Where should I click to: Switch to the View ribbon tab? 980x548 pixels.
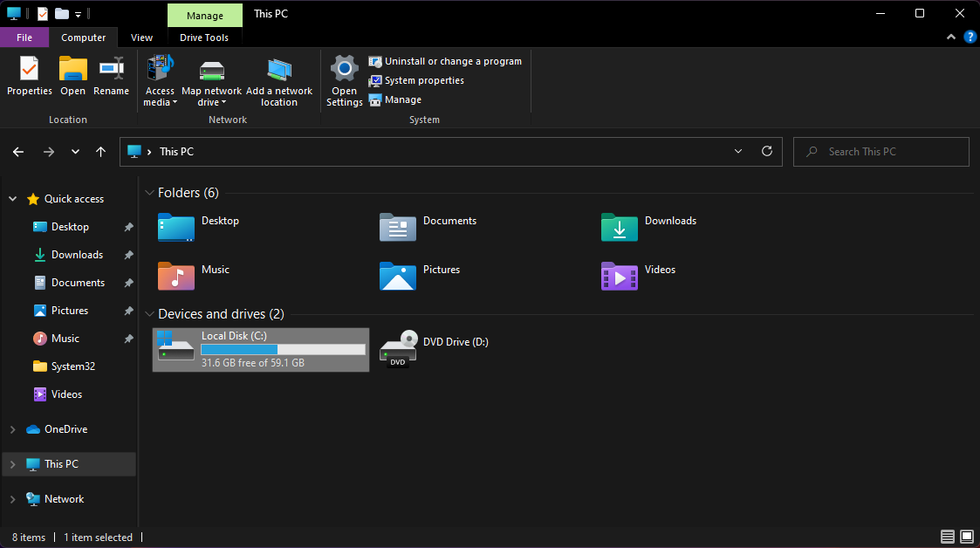(x=141, y=38)
